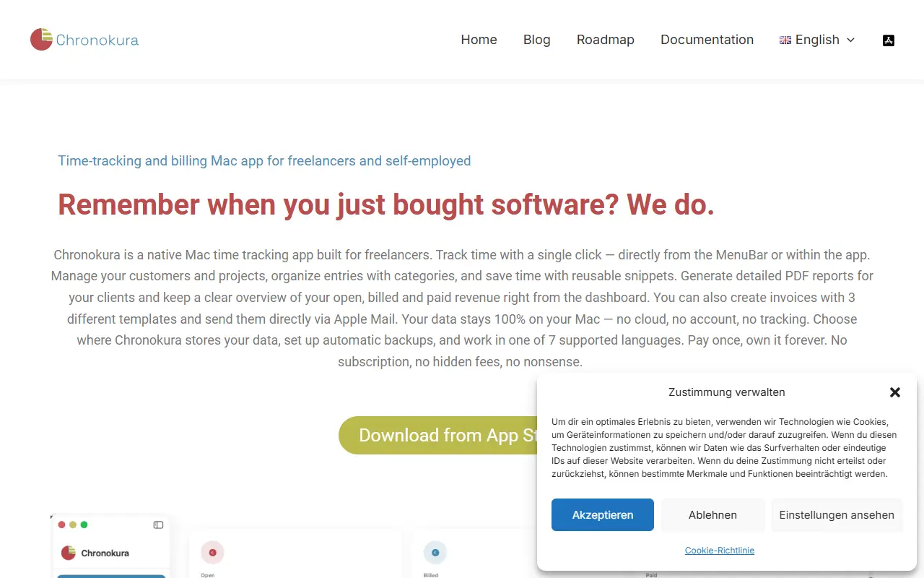924x578 pixels.
Task: Go to the Home menu item
Action: (x=479, y=40)
